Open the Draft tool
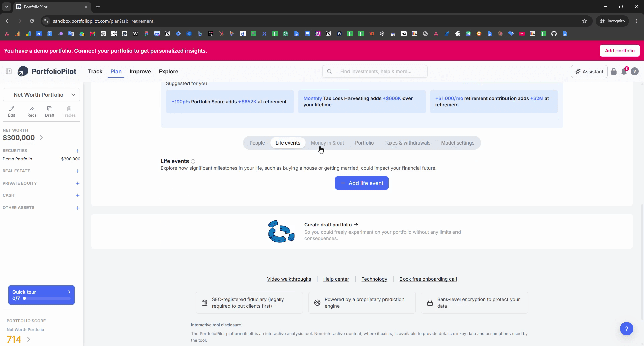Screen dimensions: 644x346 50,112
